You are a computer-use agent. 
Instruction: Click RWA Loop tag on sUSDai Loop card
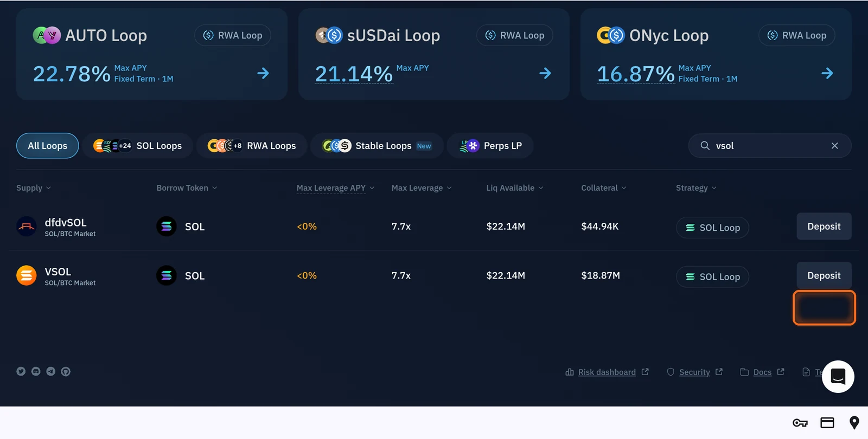515,35
